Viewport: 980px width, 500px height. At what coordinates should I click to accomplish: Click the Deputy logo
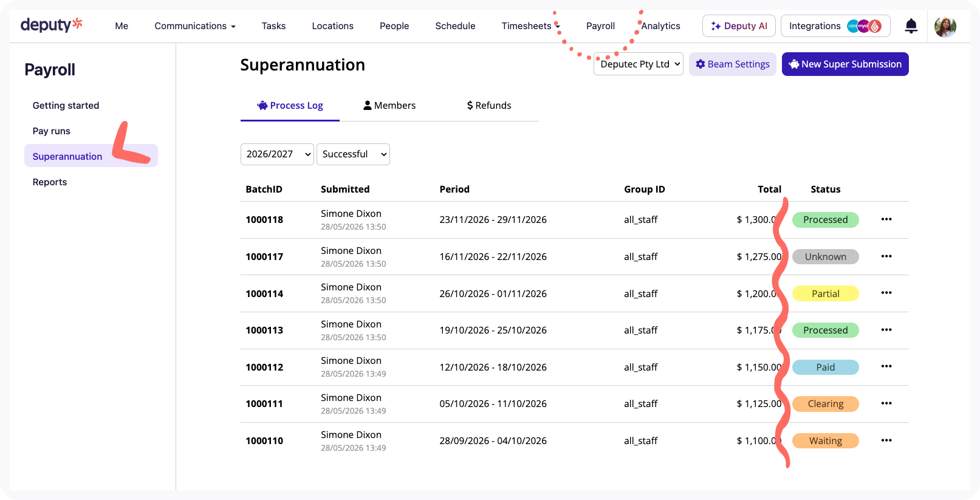tap(52, 25)
